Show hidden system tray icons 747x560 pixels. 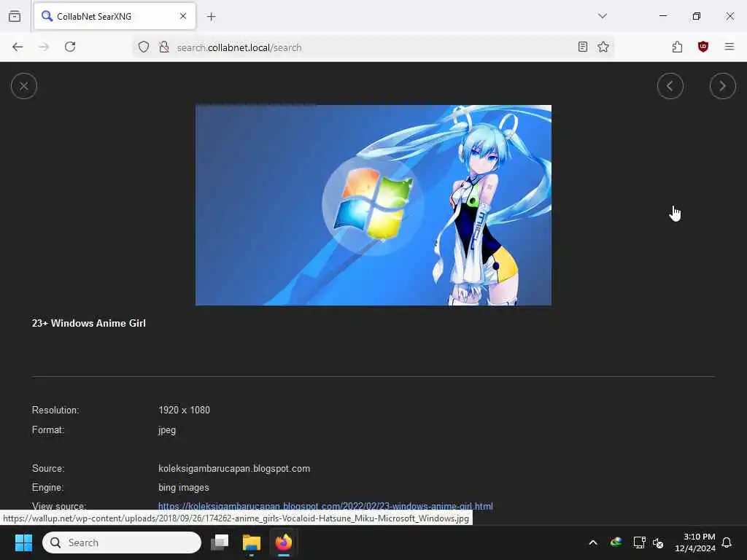[593, 542]
